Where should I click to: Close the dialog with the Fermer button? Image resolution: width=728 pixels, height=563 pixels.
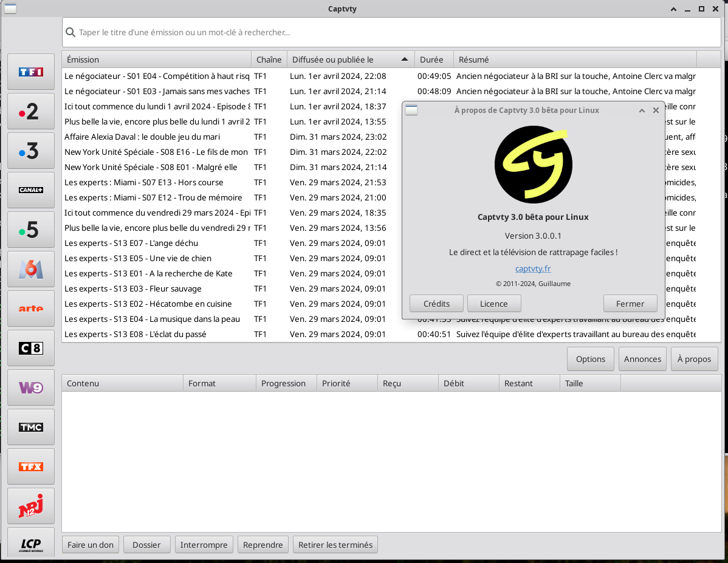click(x=630, y=304)
